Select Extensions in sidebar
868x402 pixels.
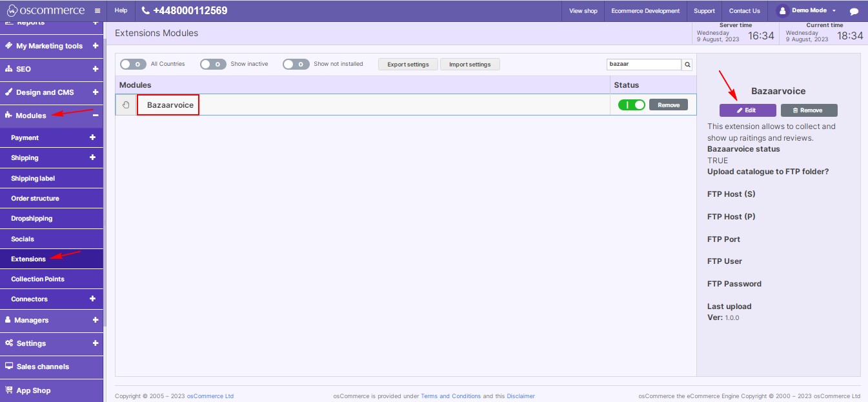(x=52, y=259)
